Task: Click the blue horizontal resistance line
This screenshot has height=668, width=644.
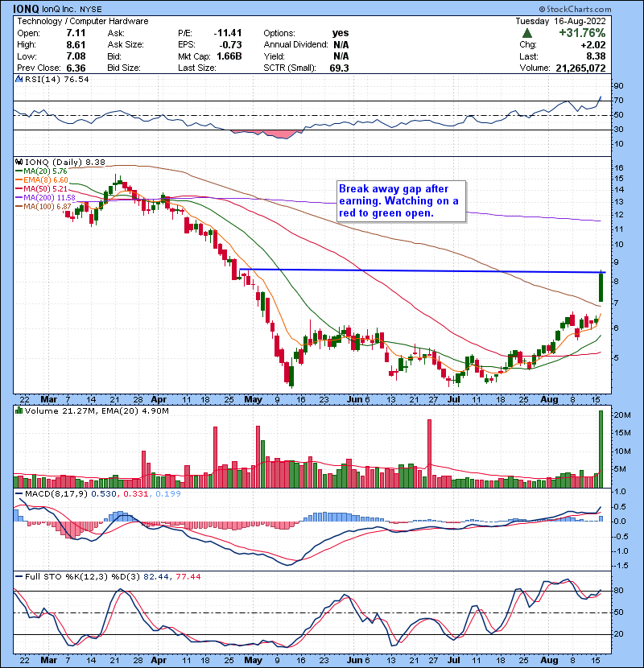Action: [422, 271]
